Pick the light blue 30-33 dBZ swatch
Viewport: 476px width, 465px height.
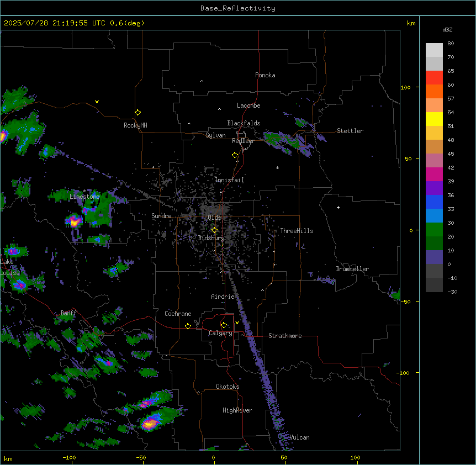434,216
